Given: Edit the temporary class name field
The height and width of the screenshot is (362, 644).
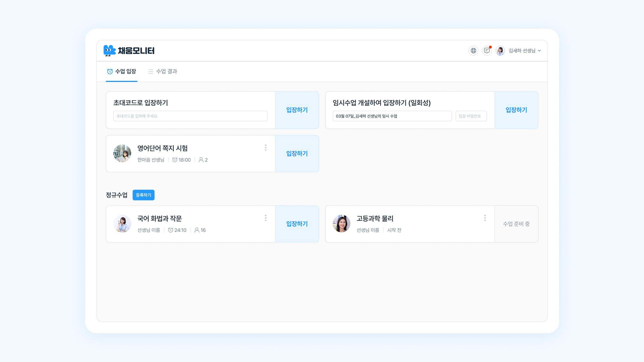Looking at the screenshot, I should click(x=392, y=116).
